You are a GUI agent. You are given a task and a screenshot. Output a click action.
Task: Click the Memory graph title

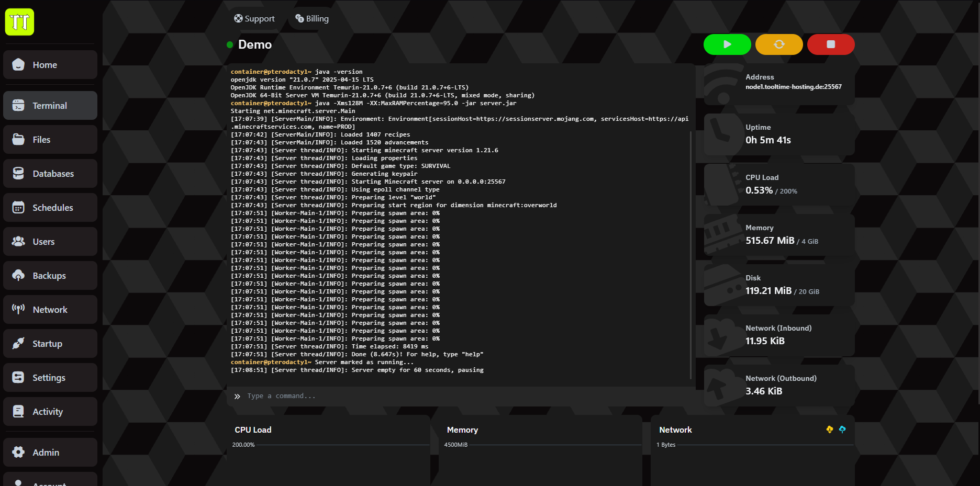click(x=462, y=430)
